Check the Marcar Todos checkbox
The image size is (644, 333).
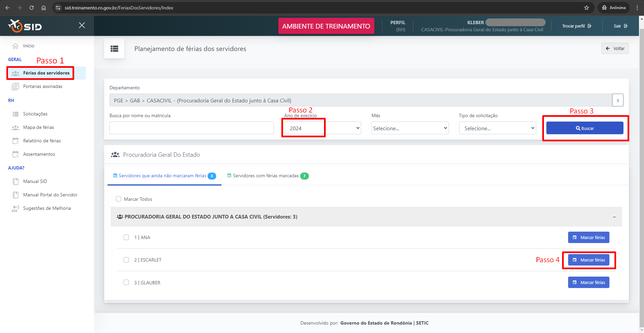click(x=119, y=199)
